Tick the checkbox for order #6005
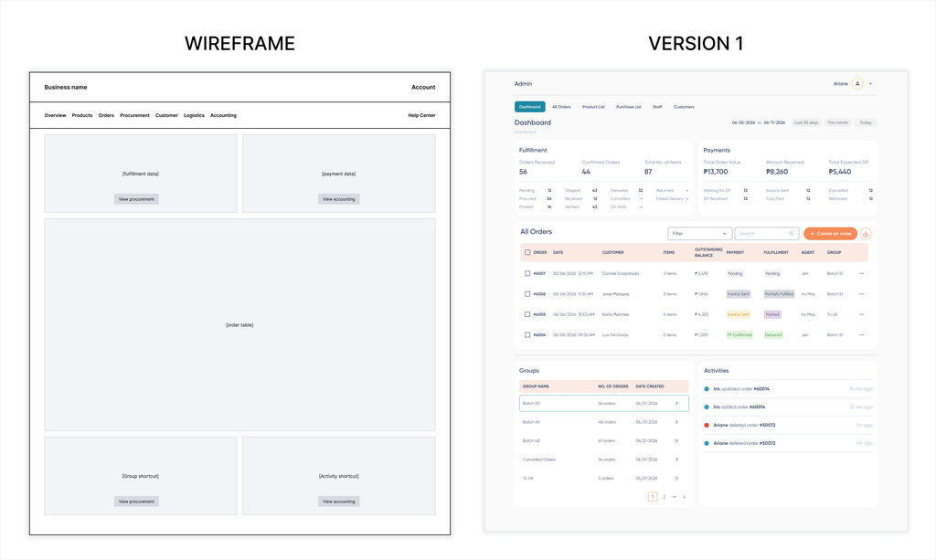This screenshot has height=560, width=936. [x=527, y=314]
